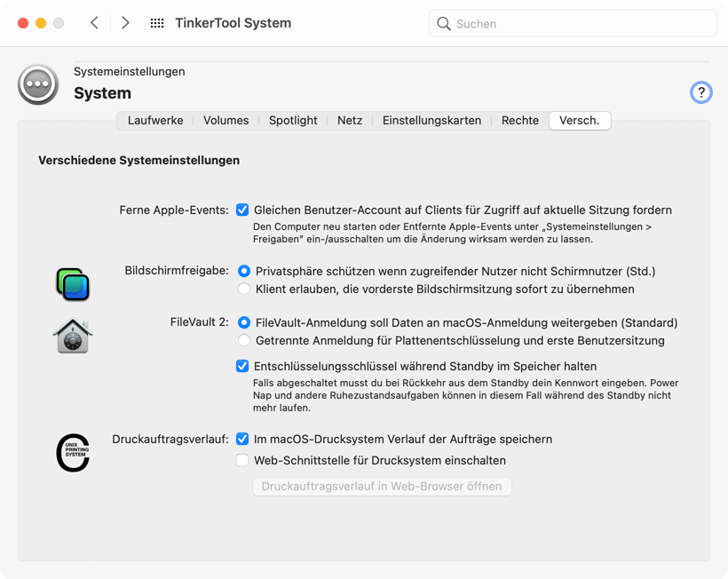
Task: Show all panes via grid icon
Action: [157, 23]
